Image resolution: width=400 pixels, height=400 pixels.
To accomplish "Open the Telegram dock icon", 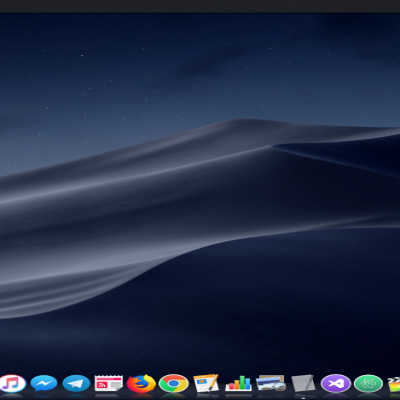I will 76,384.
